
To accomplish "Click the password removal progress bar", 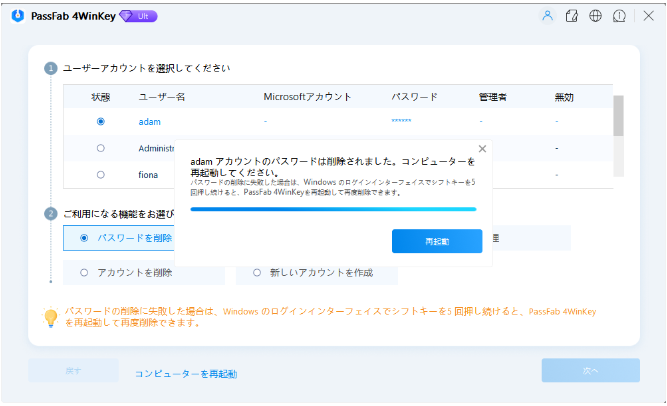I will click(333, 209).
